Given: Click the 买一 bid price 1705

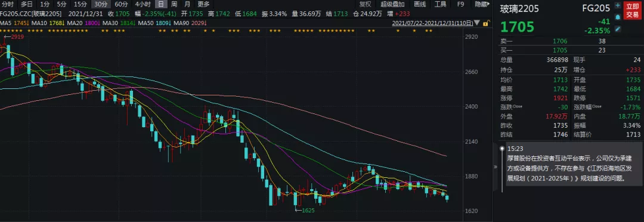Looking at the screenshot, I should (x=560, y=50).
